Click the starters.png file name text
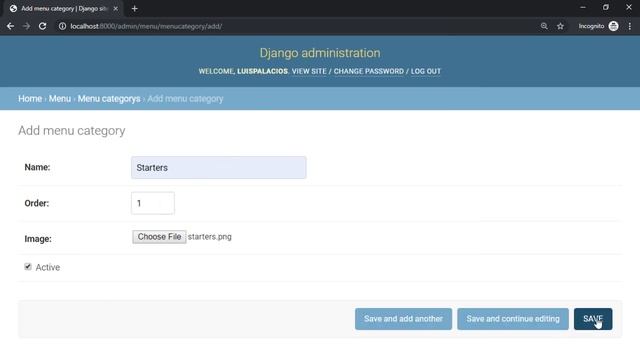640x360 pixels. [x=210, y=237]
